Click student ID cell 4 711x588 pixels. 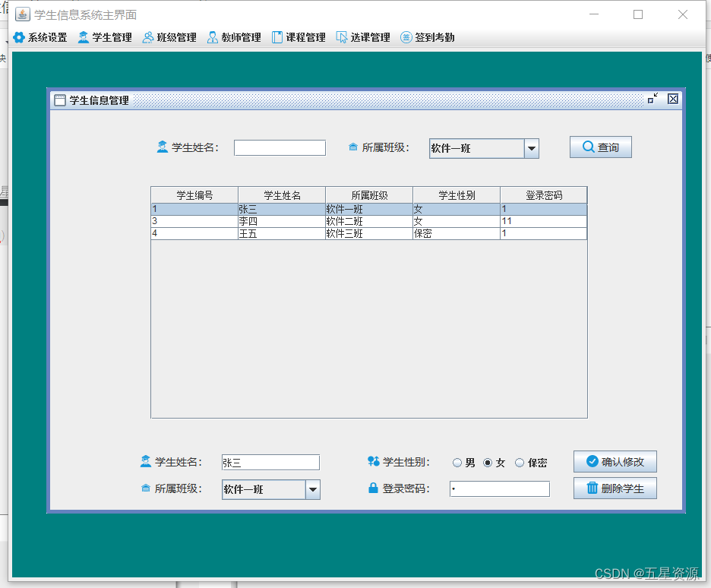coord(194,233)
